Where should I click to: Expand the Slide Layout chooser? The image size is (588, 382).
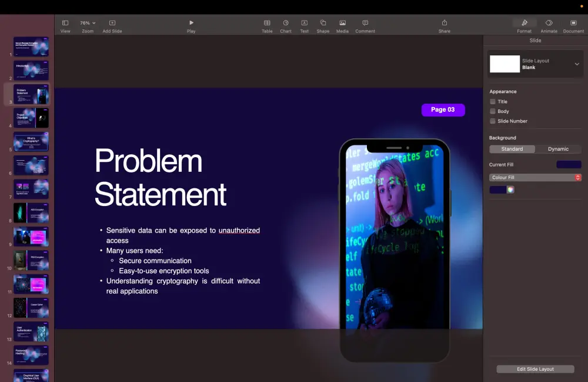pos(577,64)
